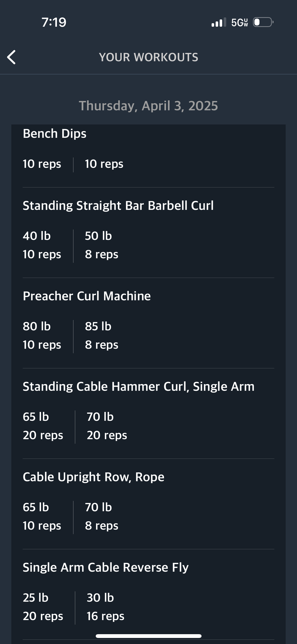This screenshot has width=297, height=644.
Task: Tap the back arrow icon
Action: (12, 57)
